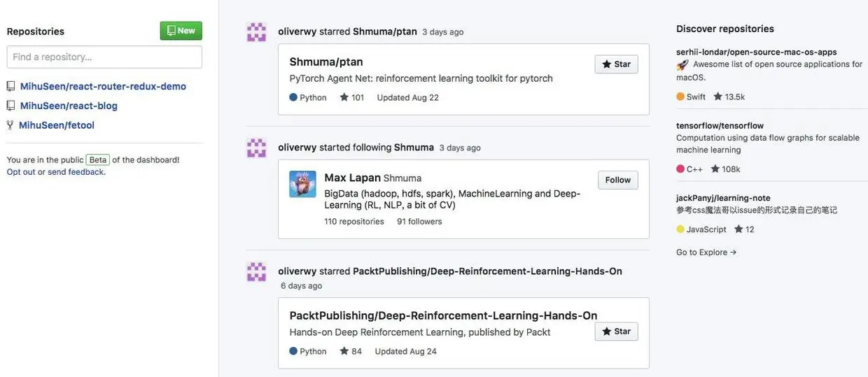The image size is (868, 377).
Task: Open the send feedback link
Action: 76,172
